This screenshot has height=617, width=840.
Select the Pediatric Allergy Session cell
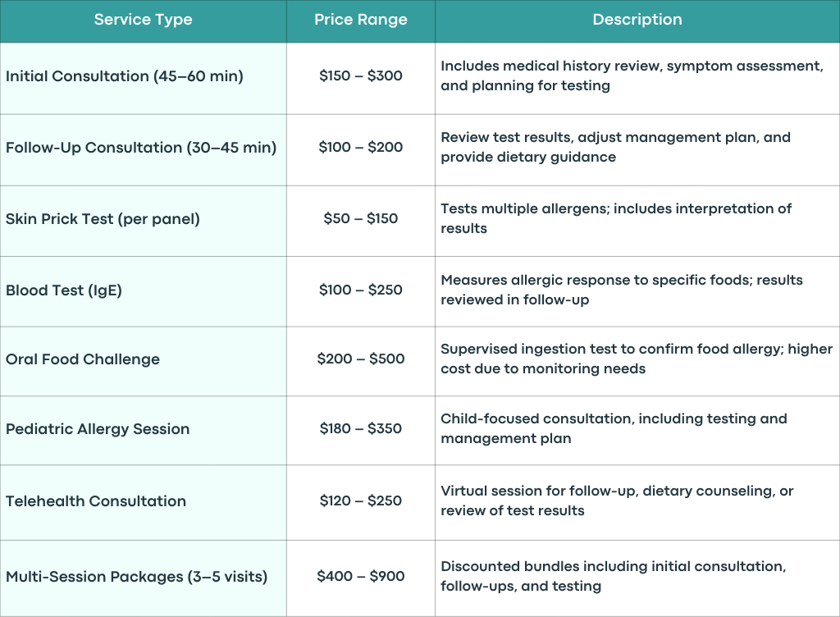143,431
